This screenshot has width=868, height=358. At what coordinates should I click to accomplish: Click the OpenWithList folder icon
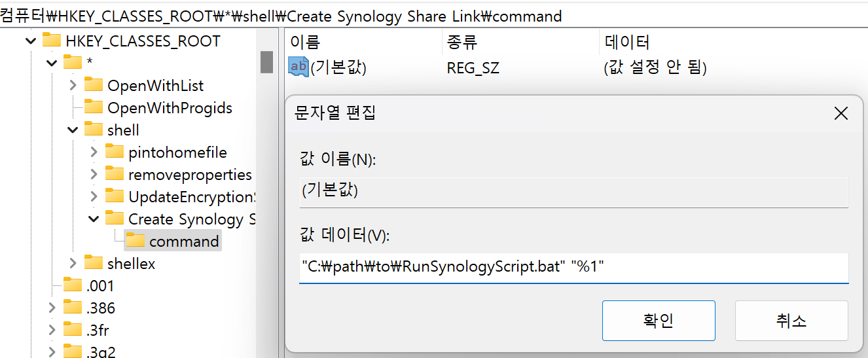coord(94,85)
